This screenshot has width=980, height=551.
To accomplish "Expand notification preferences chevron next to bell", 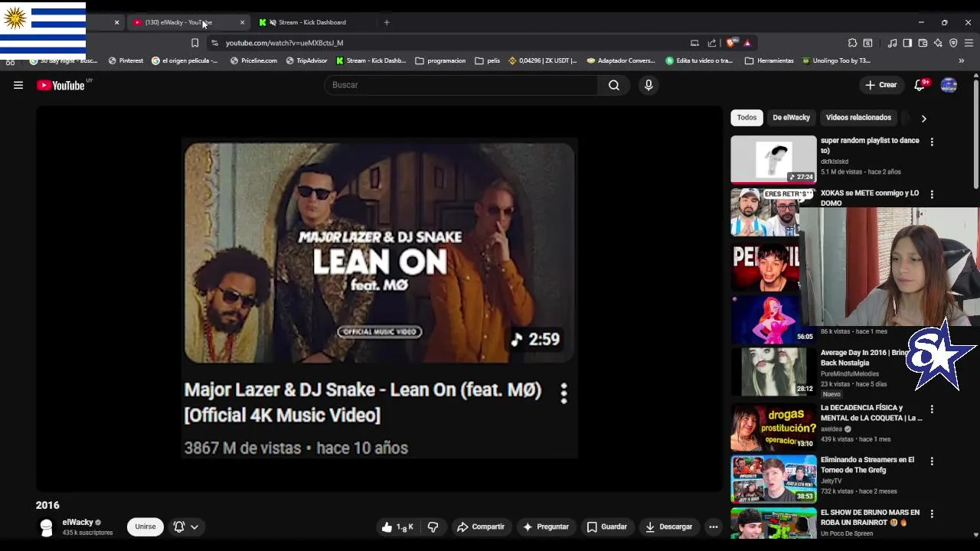I will [x=194, y=527].
